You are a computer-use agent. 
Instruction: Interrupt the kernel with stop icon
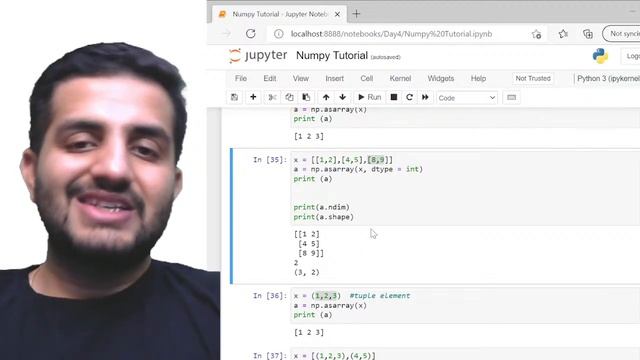tap(394, 98)
